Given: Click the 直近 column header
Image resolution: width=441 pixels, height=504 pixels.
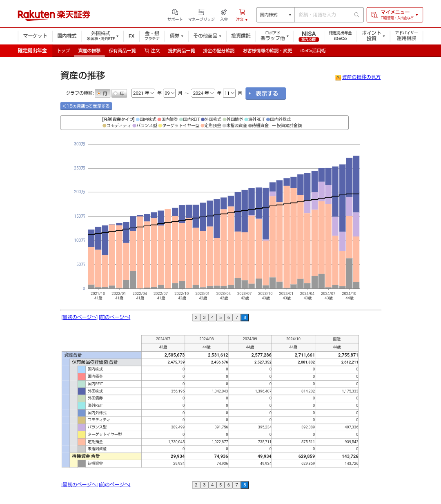Looking at the screenshot, I should tap(336, 339).
